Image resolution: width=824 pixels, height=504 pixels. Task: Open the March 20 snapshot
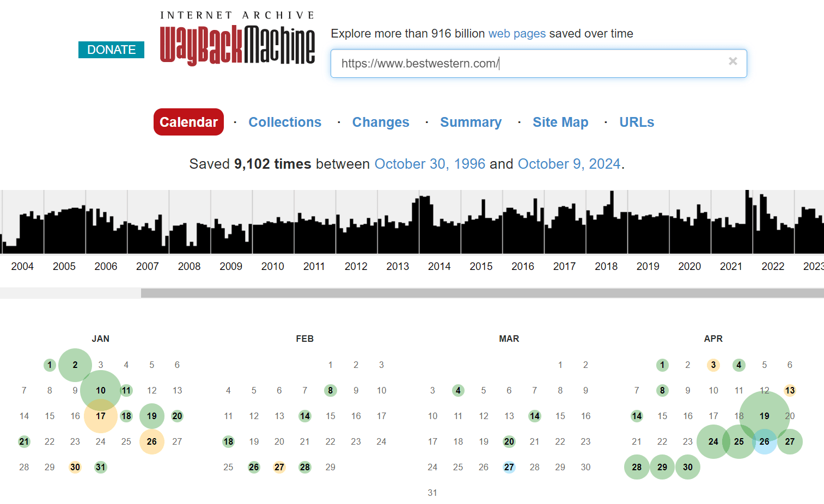pyautogui.click(x=509, y=441)
